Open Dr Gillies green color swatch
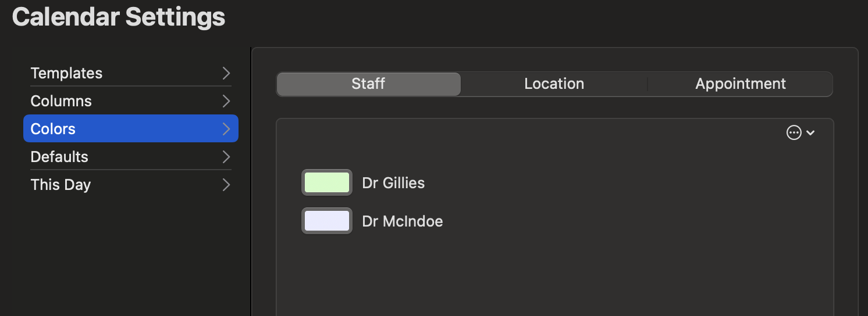Viewport: 868px width, 316px height. 327,182
